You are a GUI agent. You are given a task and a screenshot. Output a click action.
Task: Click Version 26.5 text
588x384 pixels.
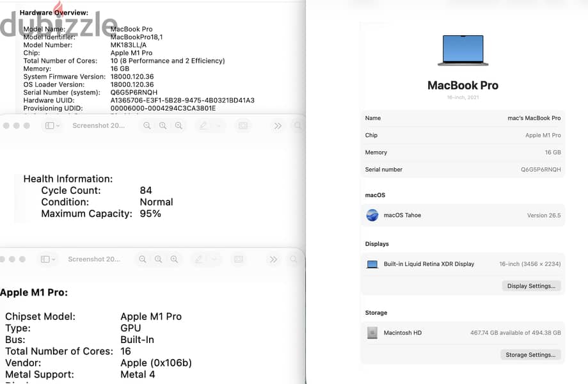[x=544, y=215]
